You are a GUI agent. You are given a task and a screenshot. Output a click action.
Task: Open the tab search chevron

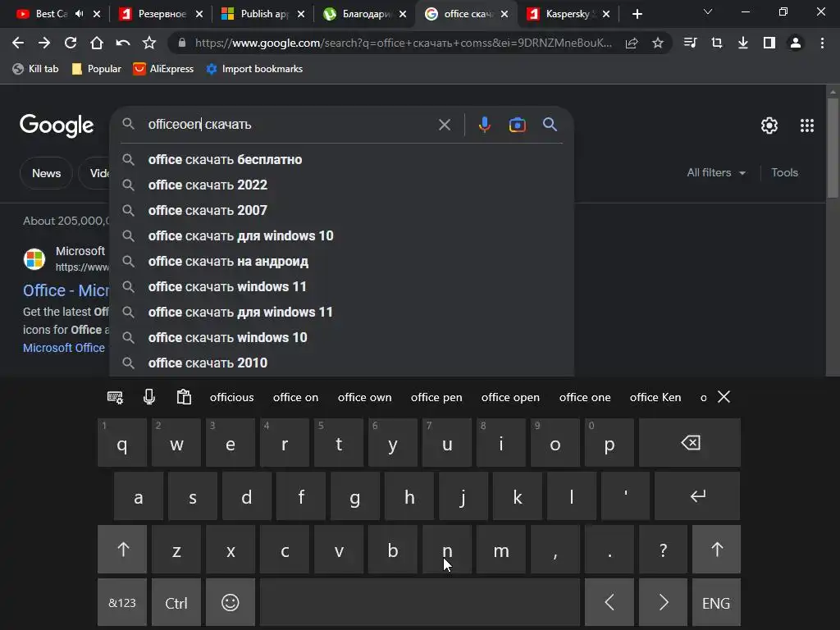pos(708,11)
